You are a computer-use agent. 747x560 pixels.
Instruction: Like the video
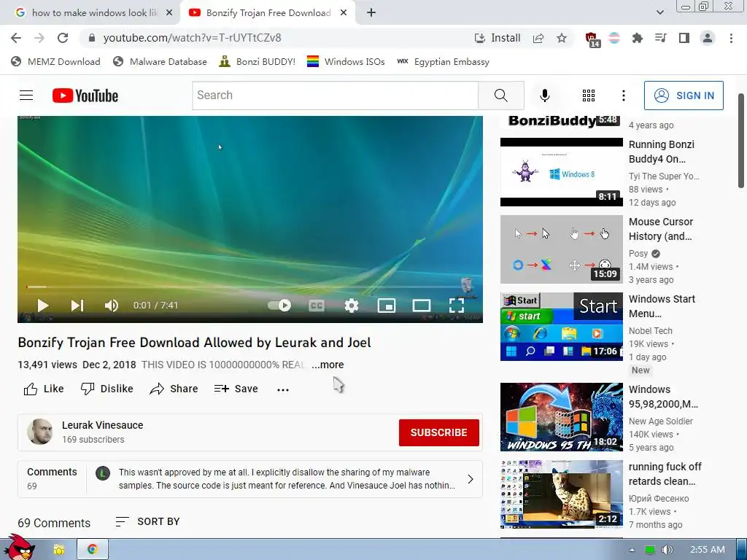[x=43, y=389]
